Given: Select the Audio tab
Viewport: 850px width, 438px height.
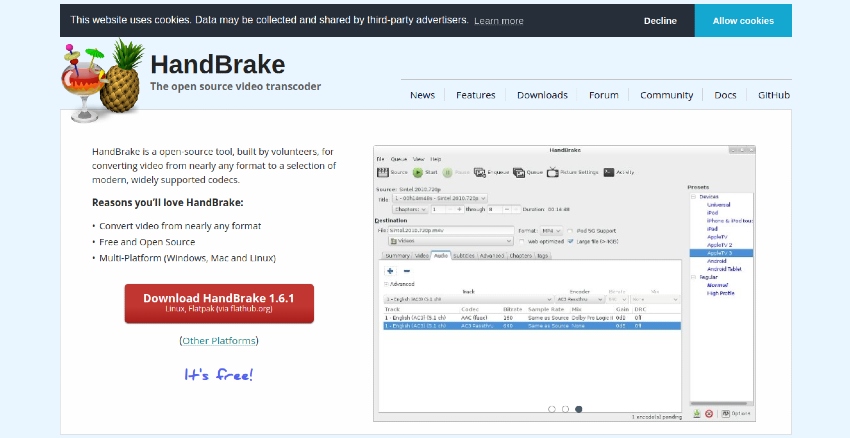Looking at the screenshot, I should coord(441,255).
